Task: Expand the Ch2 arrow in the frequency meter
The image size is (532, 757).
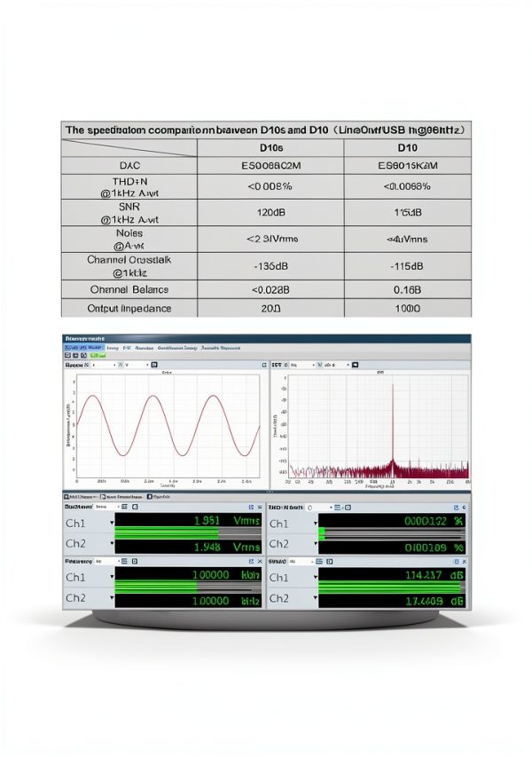Action: click(112, 597)
